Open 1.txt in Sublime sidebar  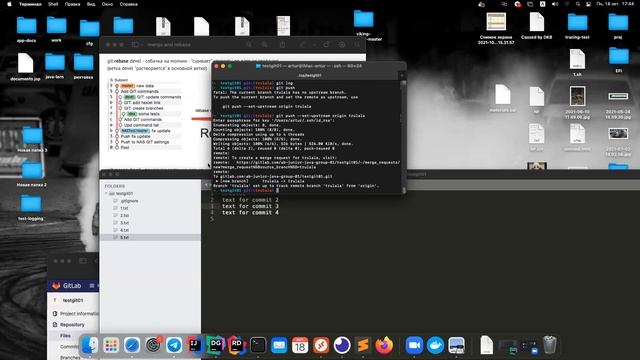tap(124, 208)
